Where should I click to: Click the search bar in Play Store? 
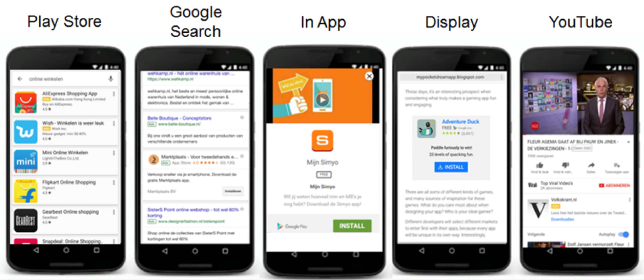coord(64,80)
